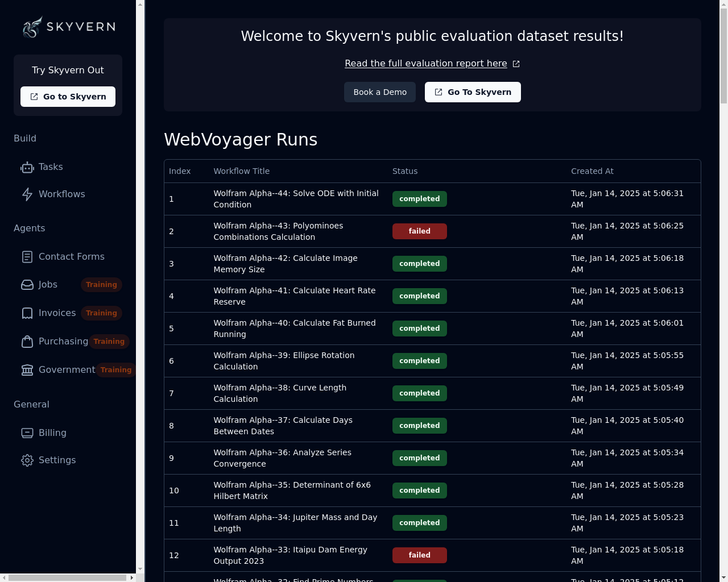The width and height of the screenshot is (728, 582).
Task: Click the Government building icon
Action: coord(27,370)
